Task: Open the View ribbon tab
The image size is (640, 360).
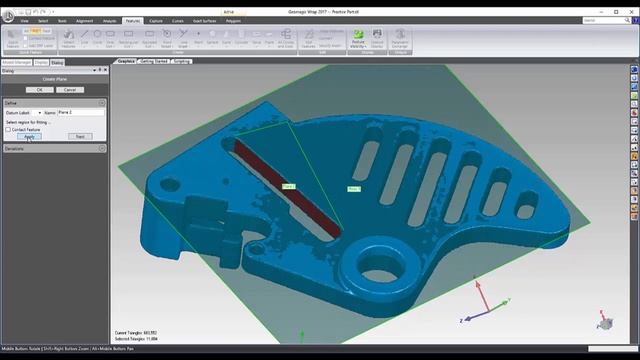Action: tap(24, 21)
